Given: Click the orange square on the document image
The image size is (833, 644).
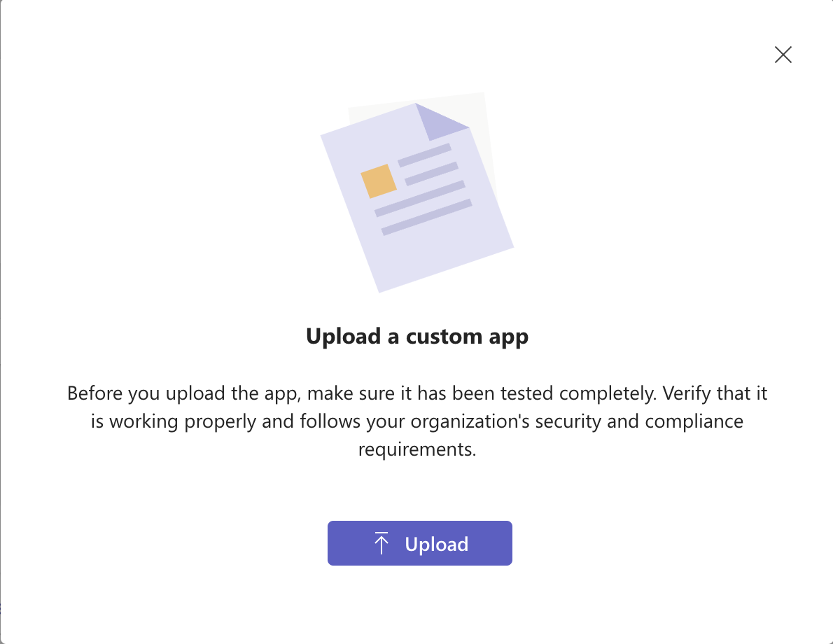Looking at the screenshot, I should point(379,181).
